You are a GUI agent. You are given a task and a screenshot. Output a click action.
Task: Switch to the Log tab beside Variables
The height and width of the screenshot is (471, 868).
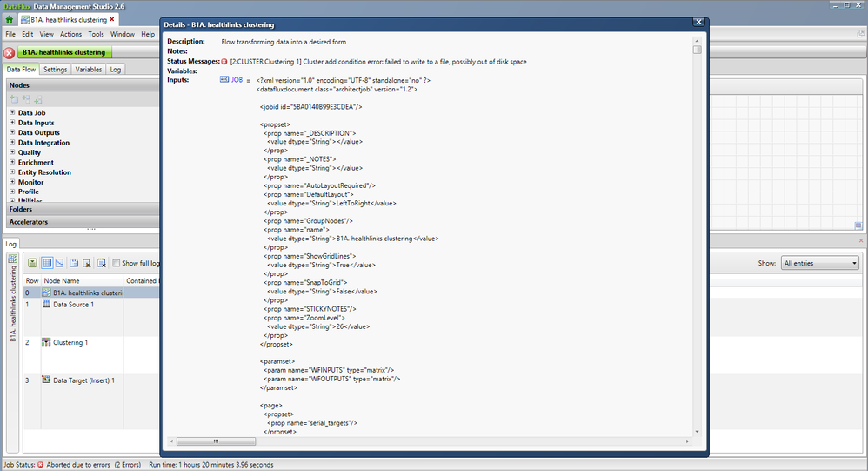pyautogui.click(x=115, y=70)
